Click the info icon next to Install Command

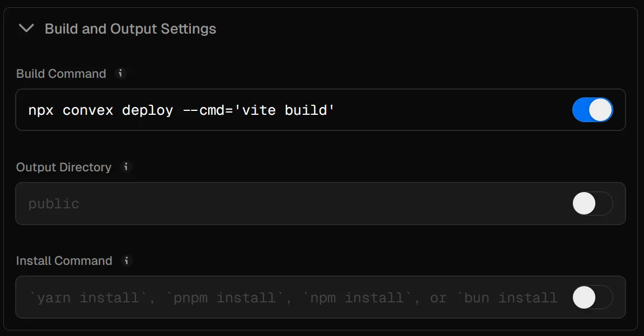click(126, 260)
